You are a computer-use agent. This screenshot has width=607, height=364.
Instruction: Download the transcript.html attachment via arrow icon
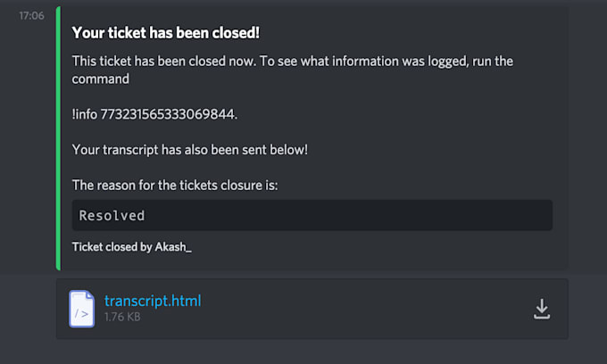542,309
